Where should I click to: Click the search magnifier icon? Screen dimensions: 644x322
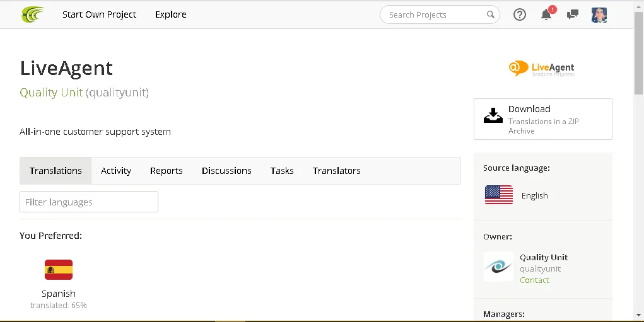coord(490,14)
